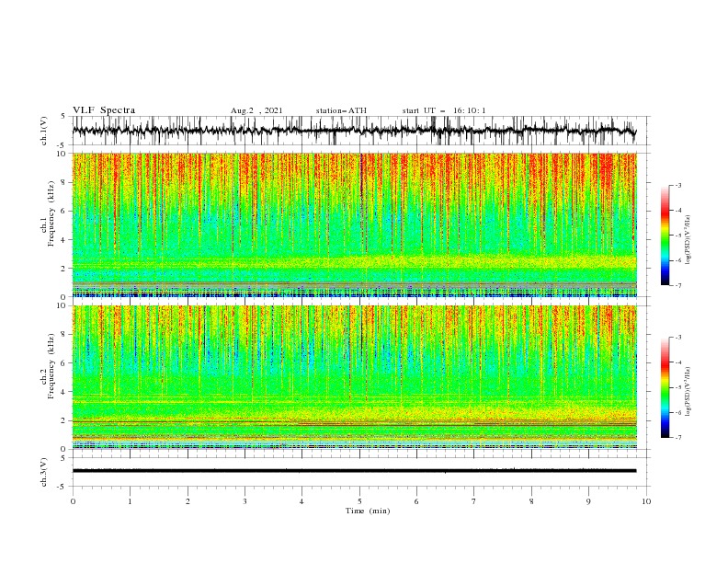Image resolution: width=728 pixels, height=563 pixels.
Task: Click the 'Time (min)' axis label
Action: coord(368,511)
